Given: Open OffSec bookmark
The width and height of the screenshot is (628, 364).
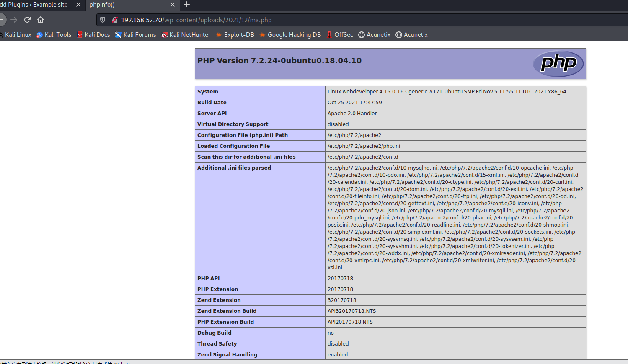Looking at the screenshot, I should (340, 35).
